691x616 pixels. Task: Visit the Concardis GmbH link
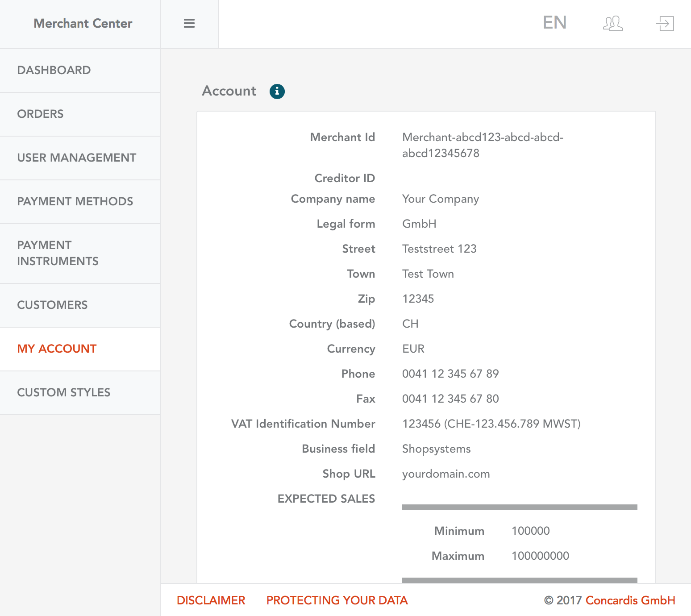click(630, 600)
